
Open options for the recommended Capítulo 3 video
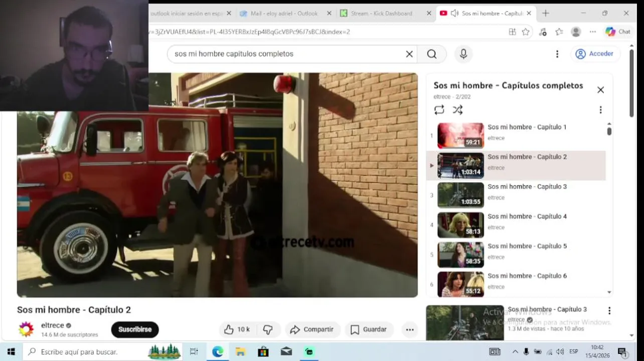(x=609, y=311)
